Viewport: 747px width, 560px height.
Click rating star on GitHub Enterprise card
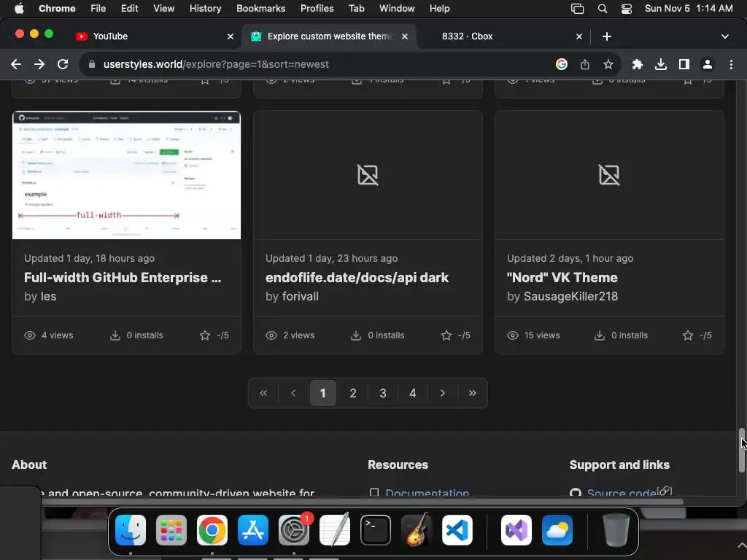click(205, 335)
